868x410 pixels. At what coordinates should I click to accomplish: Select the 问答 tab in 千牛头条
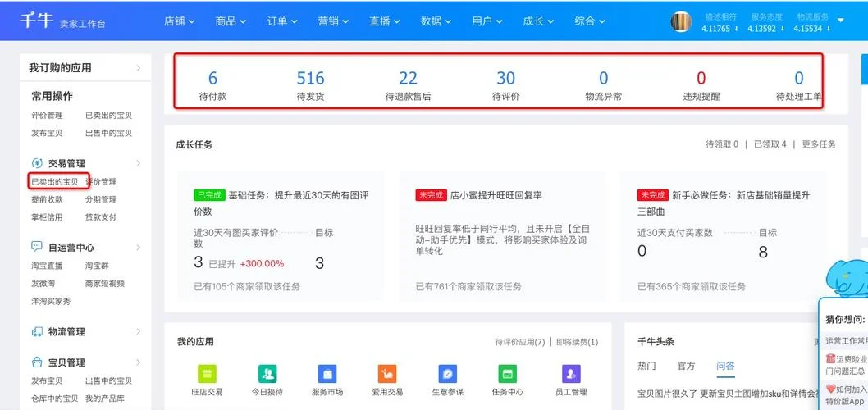[x=725, y=366]
